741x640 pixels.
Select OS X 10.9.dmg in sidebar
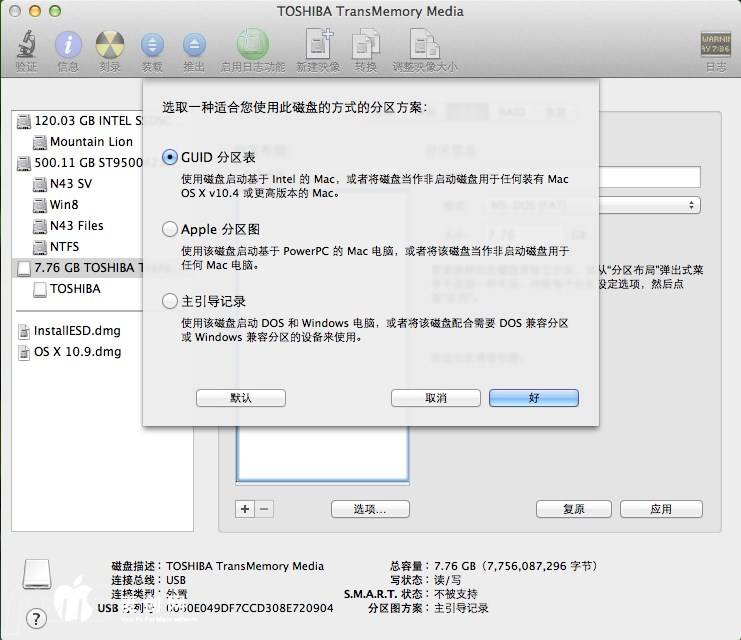(76, 352)
